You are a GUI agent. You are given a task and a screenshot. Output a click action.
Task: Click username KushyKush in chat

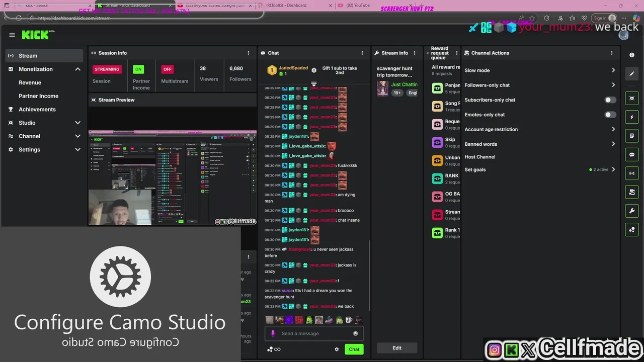[x=299, y=249]
